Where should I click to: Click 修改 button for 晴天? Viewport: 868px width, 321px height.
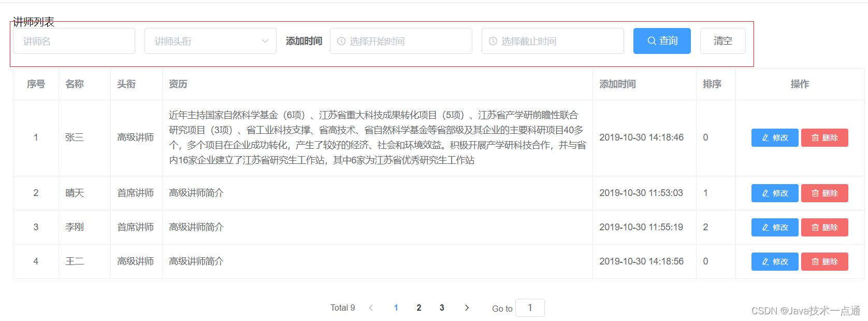775,193
